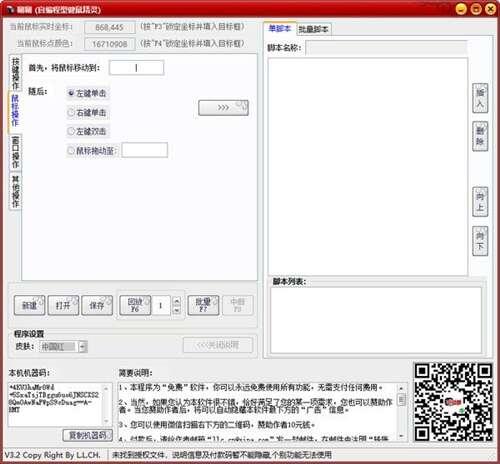Click the 将鼠标移动到 coordinate input field

pyautogui.click(x=137, y=68)
